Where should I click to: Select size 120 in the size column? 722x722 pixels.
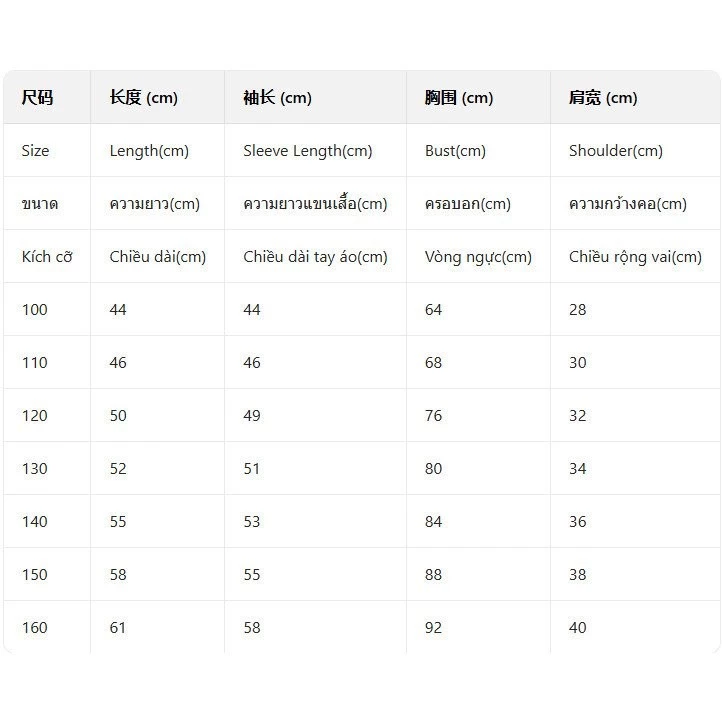[x=35, y=415]
